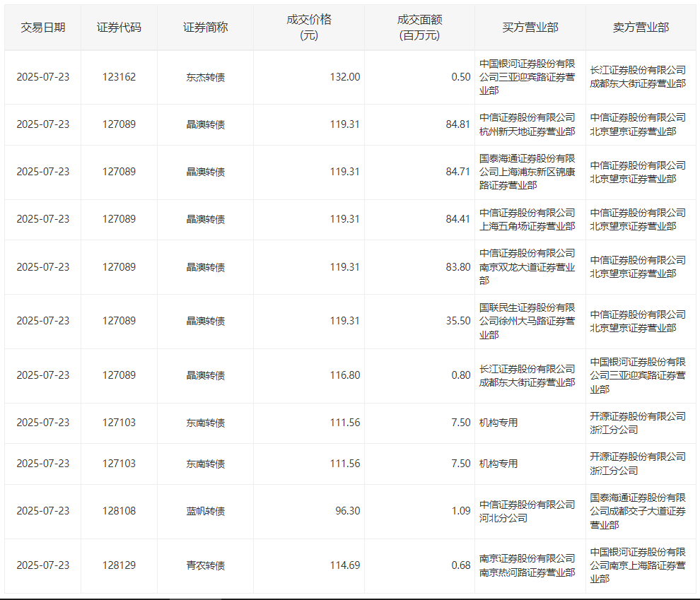This screenshot has height=600, width=700.
Task: Click buyer 中信证券杭州新天地证券营业部
Action: pyautogui.click(x=527, y=124)
